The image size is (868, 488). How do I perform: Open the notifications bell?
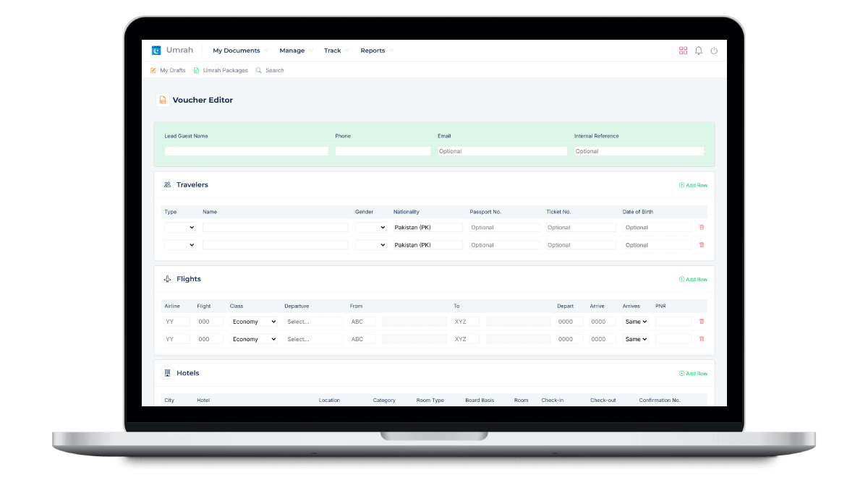[x=699, y=51]
